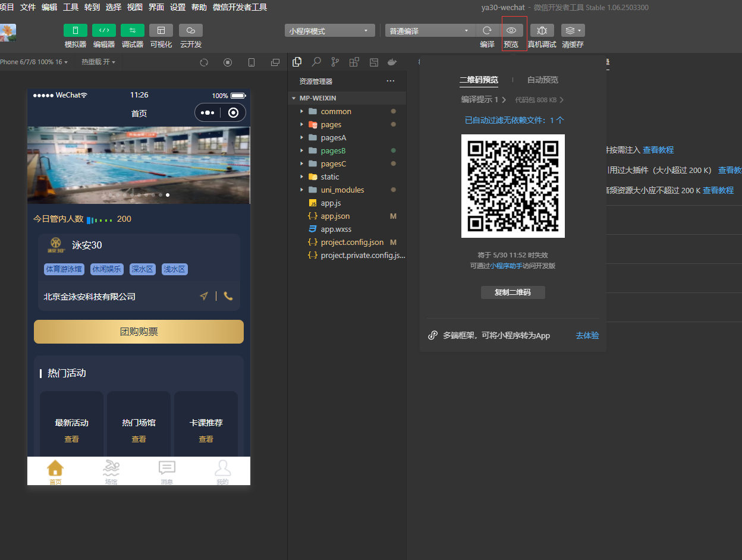Expand the common folder
Image resolution: width=742 pixels, height=560 pixels.
tap(347, 111)
